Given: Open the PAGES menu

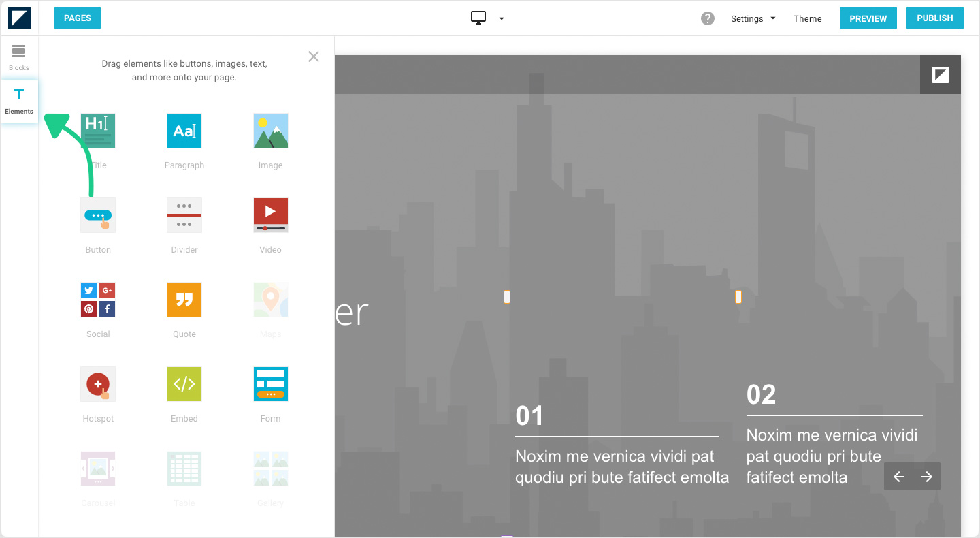Looking at the screenshot, I should click(x=78, y=18).
